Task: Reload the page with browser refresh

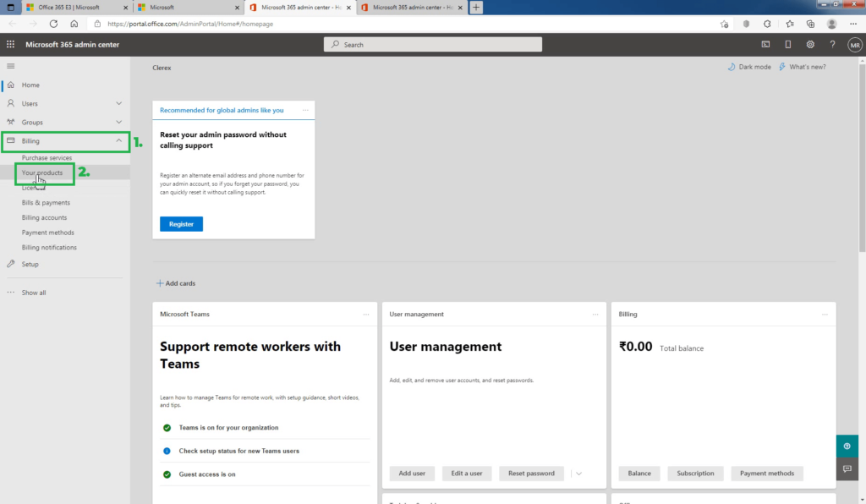Action: 53,24
